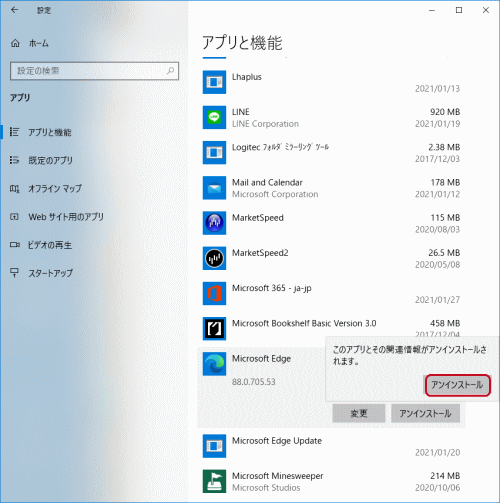Click the 458 MB size value

[x=445, y=323]
